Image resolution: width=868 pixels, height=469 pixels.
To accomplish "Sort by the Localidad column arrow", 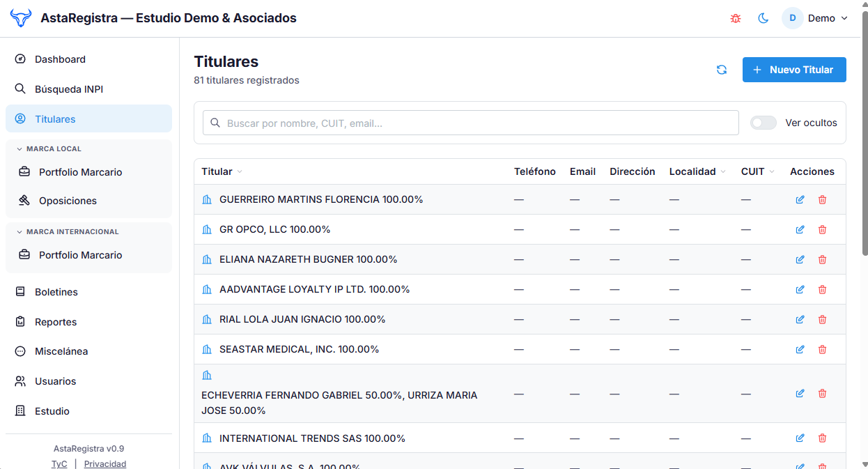I will pos(723,171).
